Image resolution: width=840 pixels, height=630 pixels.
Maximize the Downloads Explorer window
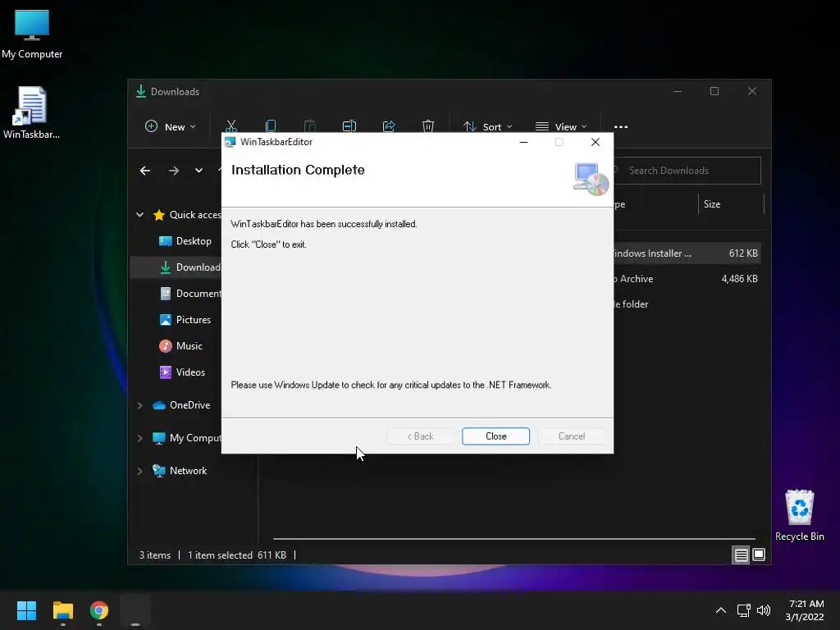pyautogui.click(x=714, y=91)
